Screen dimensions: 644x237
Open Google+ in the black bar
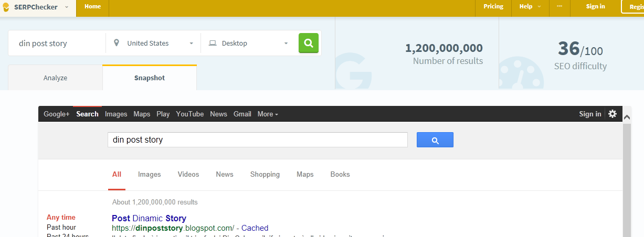57,114
